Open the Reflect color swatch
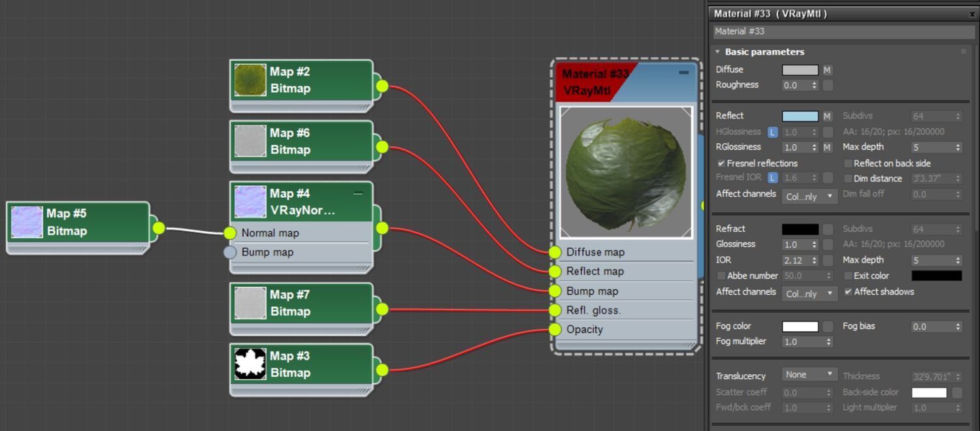Image resolution: width=980 pixels, height=431 pixels. pos(800,116)
